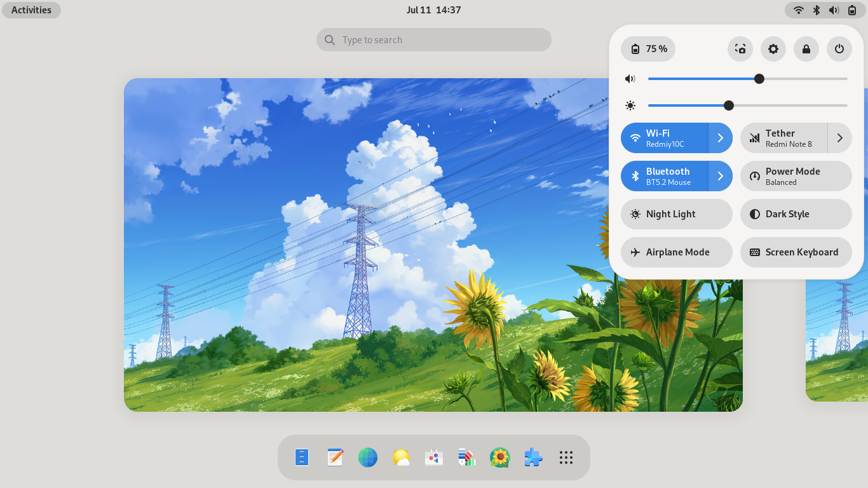
Task: Switch to the second workspace on right
Action: 837,340
